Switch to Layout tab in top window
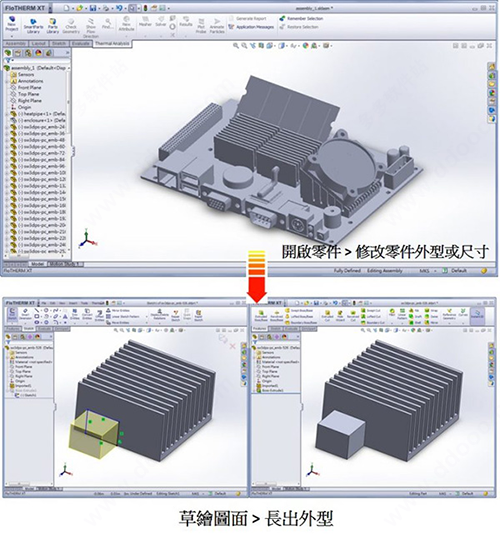 [x=38, y=43]
